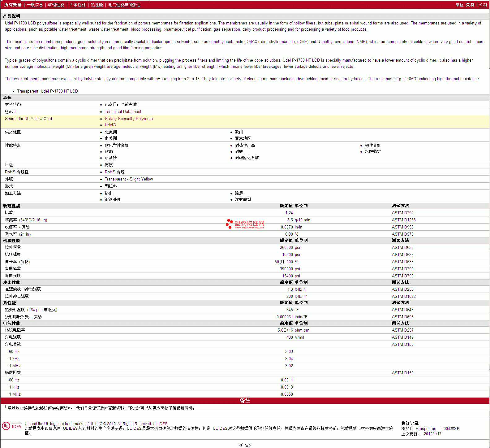Open the Udel® yellow card link
The width and height of the screenshot is (490, 448).
click(x=110, y=125)
